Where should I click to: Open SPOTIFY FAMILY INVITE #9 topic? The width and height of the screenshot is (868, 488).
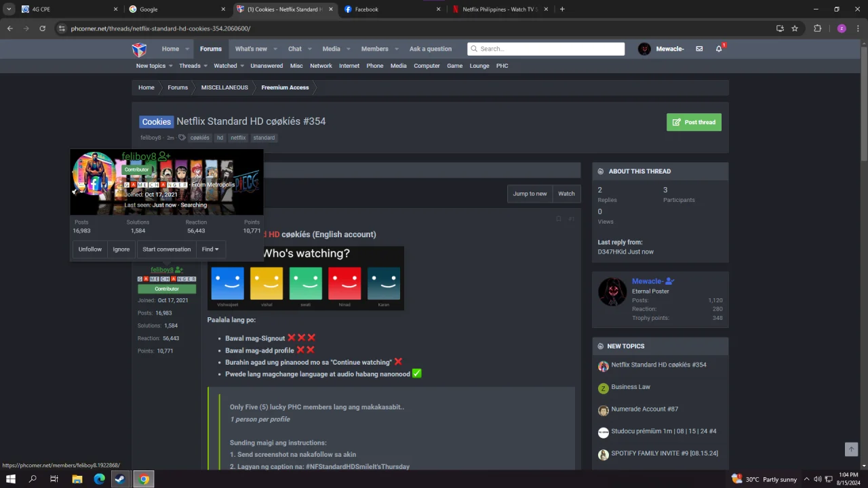(x=665, y=453)
